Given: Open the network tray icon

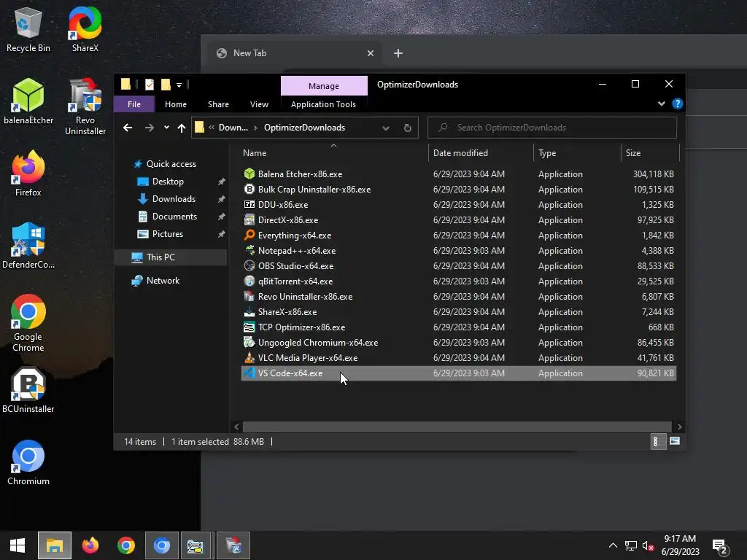Looking at the screenshot, I should coord(631,545).
